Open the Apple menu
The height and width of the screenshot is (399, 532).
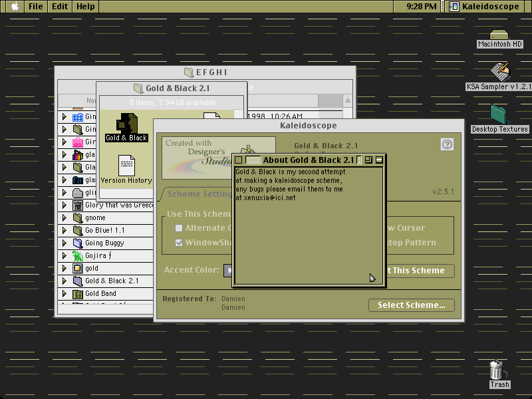click(15, 7)
